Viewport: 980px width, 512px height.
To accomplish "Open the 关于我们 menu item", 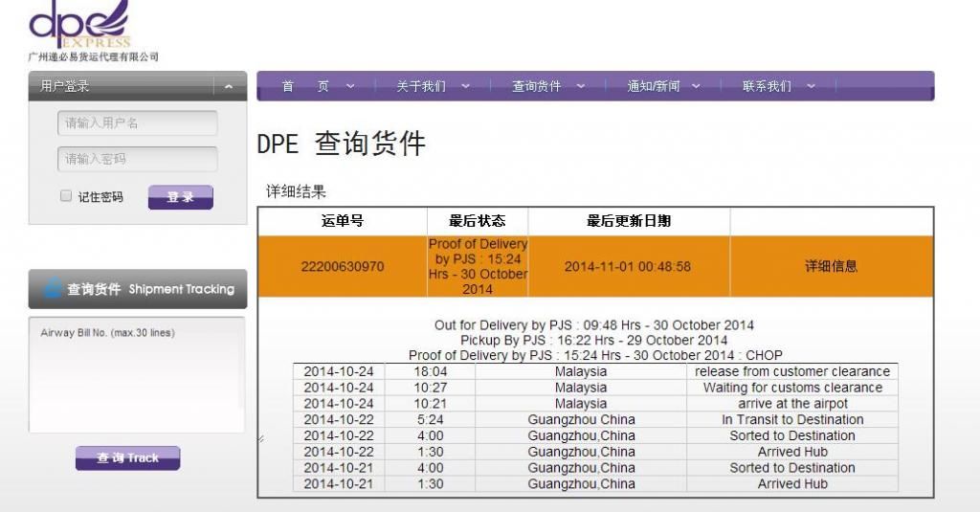I will [x=421, y=86].
